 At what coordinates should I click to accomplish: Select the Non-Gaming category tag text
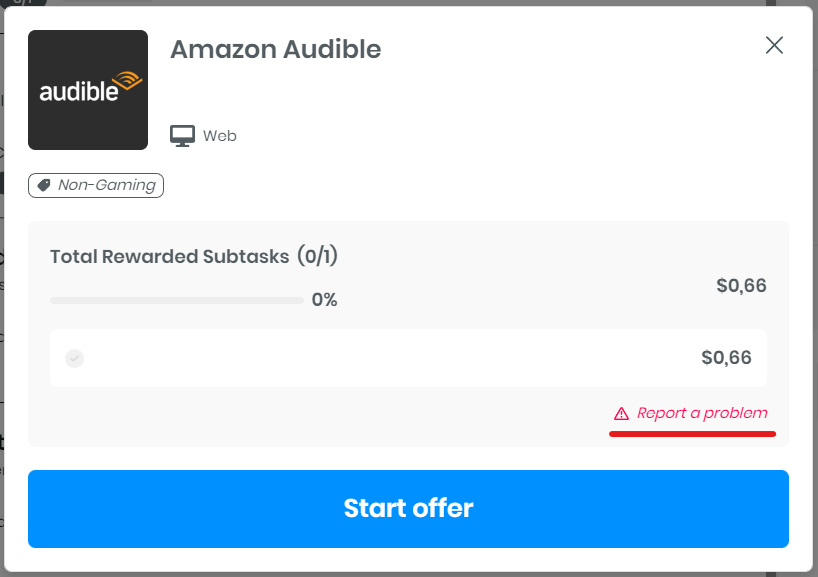coord(106,185)
